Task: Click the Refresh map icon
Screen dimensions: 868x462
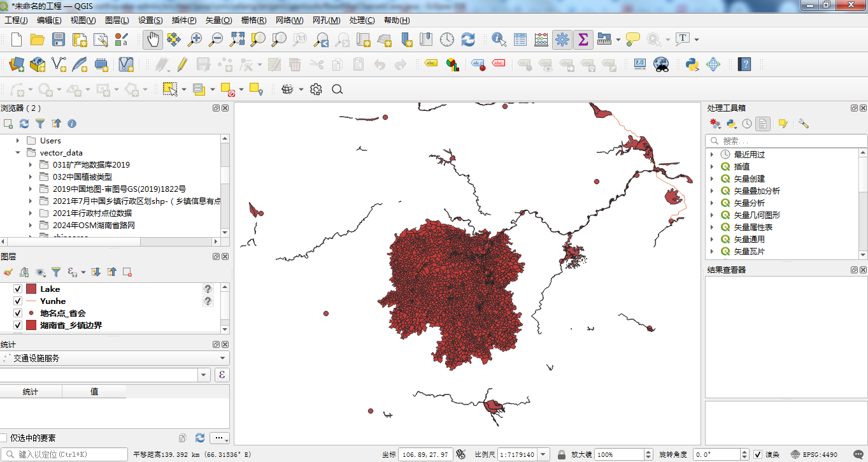Action: [x=468, y=40]
